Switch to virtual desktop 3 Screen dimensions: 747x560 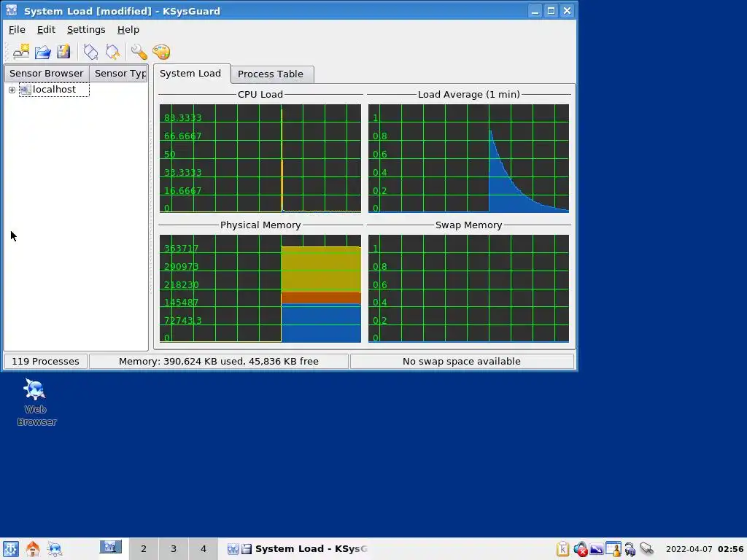point(174,548)
